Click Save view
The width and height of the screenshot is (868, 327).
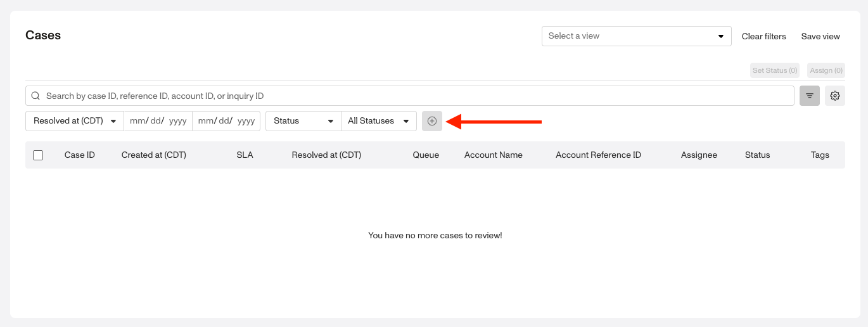[x=820, y=36]
